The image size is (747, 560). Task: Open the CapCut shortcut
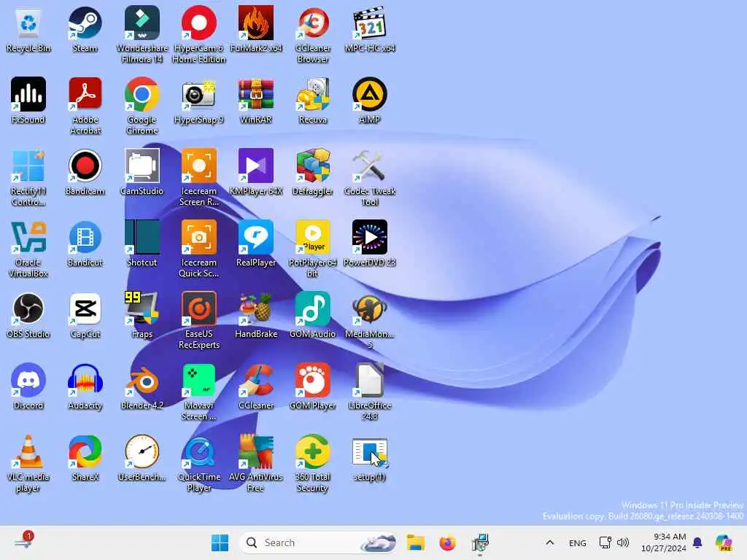tap(85, 316)
